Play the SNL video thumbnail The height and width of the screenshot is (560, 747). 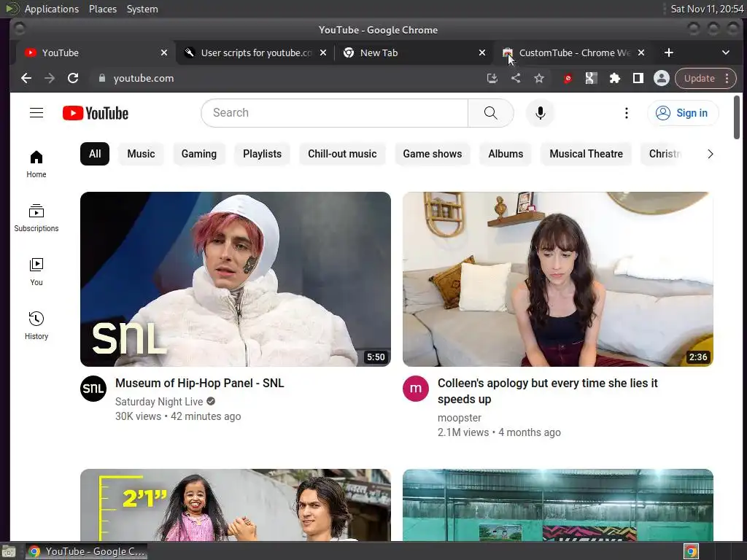click(x=236, y=279)
